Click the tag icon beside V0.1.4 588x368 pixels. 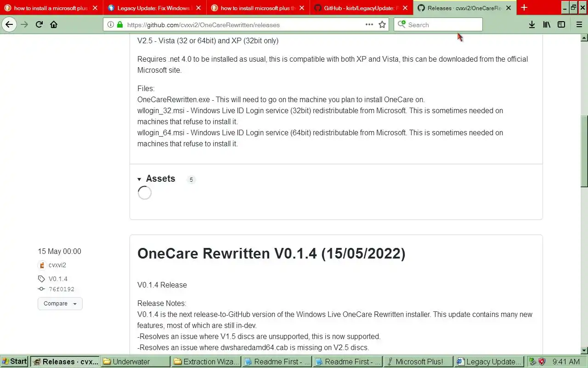(41, 279)
